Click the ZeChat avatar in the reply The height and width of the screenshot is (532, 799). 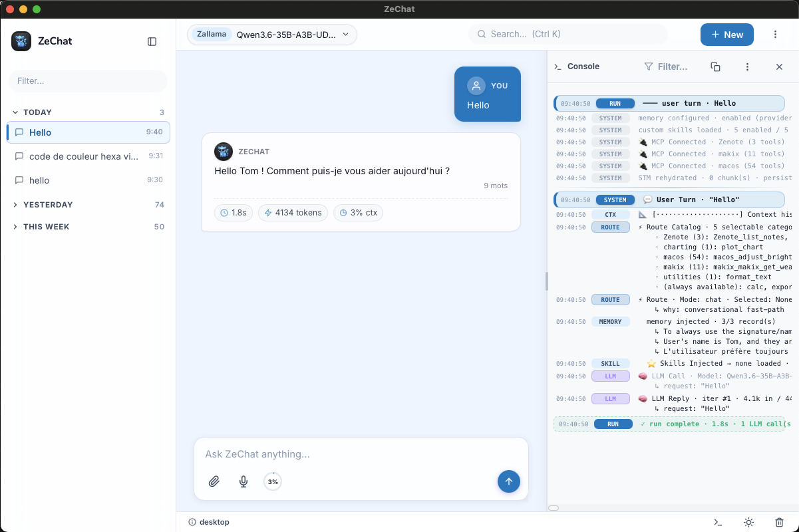[224, 152]
